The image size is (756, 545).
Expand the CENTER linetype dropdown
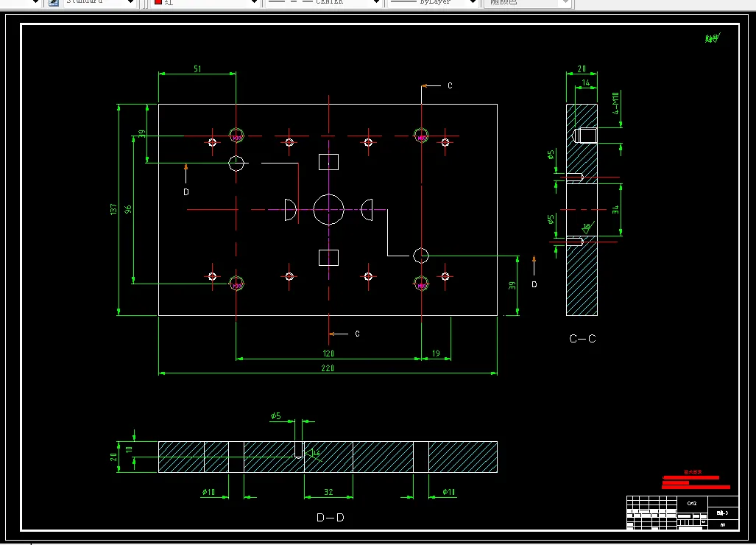[x=377, y=2]
